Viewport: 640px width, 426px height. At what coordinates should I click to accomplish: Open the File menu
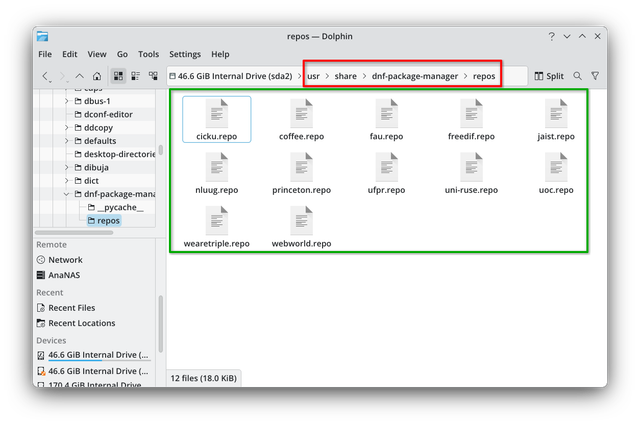pyautogui.click(x=45, y=54)
